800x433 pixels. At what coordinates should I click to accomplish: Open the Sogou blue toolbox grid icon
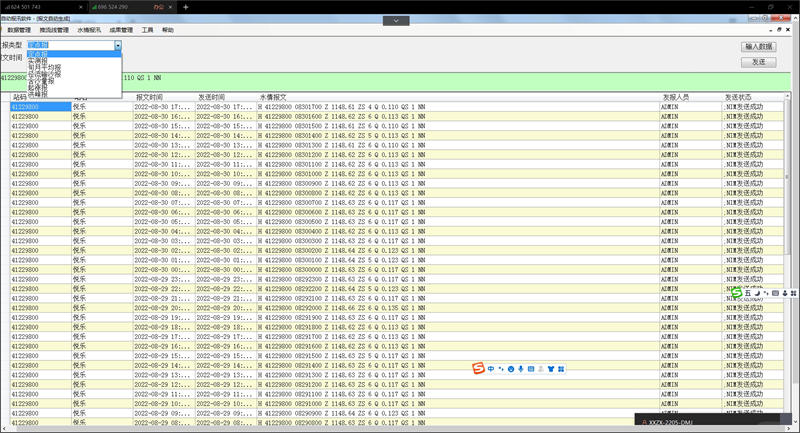coord(561,369)
